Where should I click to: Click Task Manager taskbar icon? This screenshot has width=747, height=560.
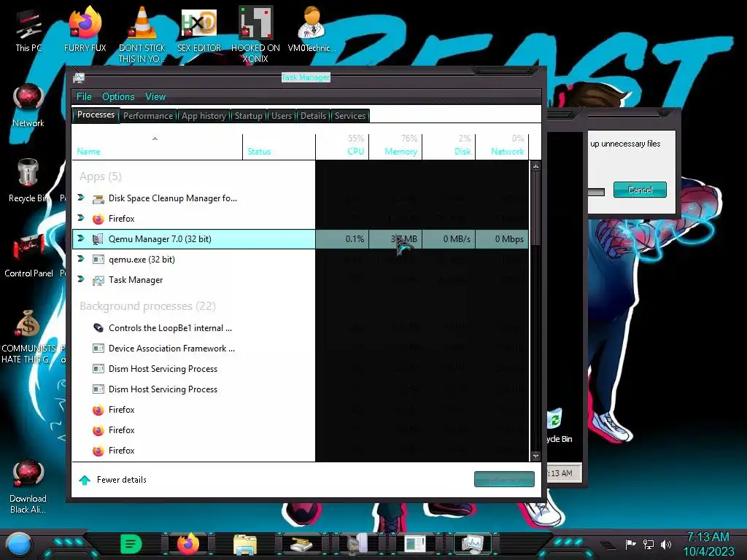[x=473, y=544]
